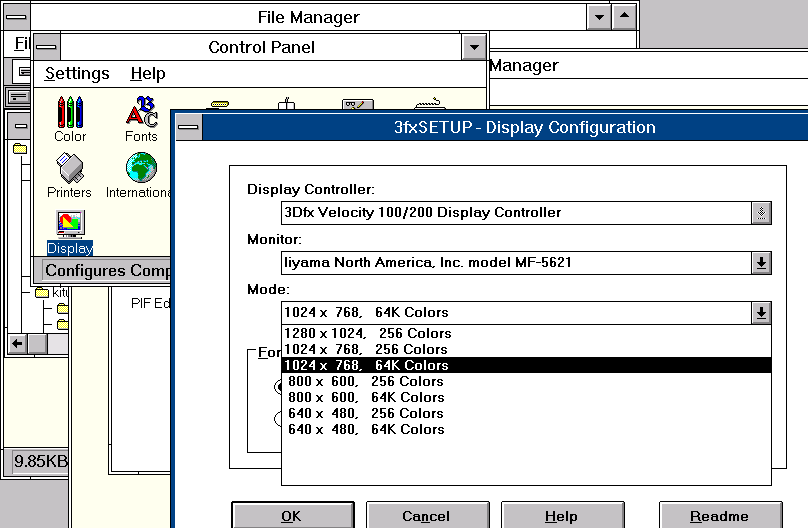Open Help from the dialog button
Viewport: 808px width, 530px height.
point(562,516)
